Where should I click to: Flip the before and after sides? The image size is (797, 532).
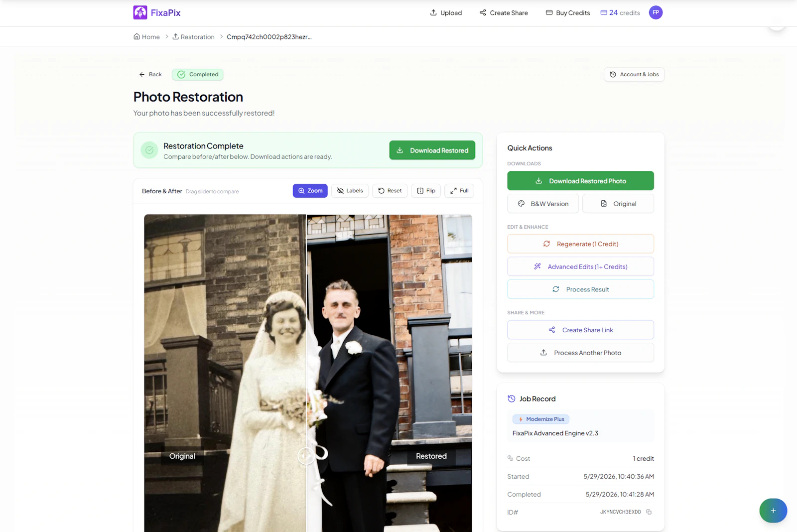click(x=426, y=191)
